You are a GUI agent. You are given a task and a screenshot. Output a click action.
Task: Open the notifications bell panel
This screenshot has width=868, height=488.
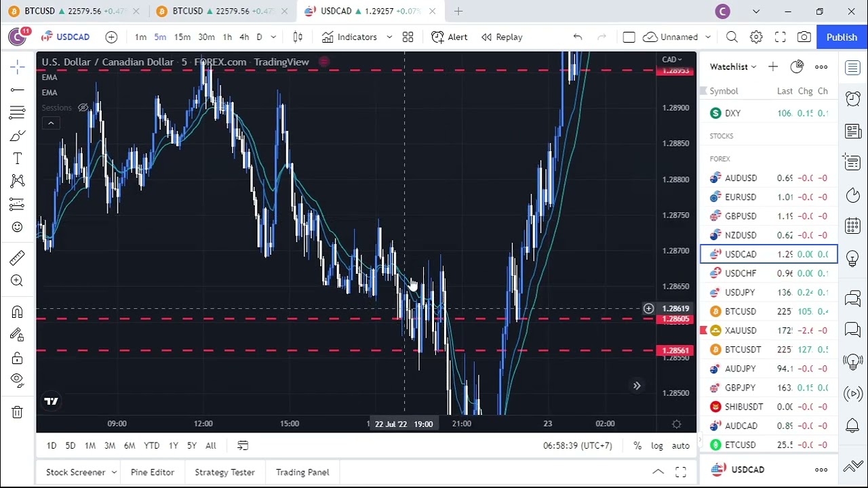click(853, 426)
